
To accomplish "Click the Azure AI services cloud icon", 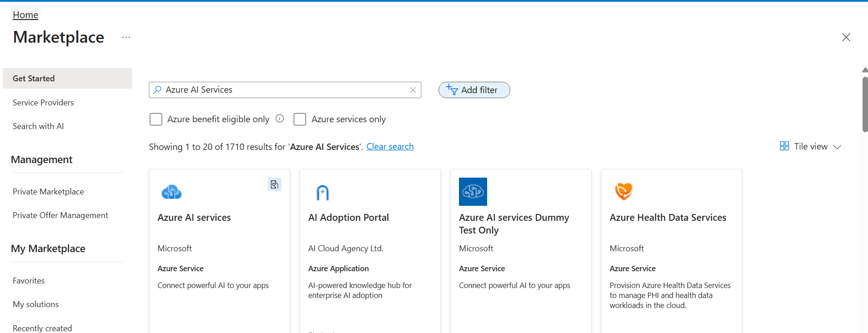I will click(172, 192).
